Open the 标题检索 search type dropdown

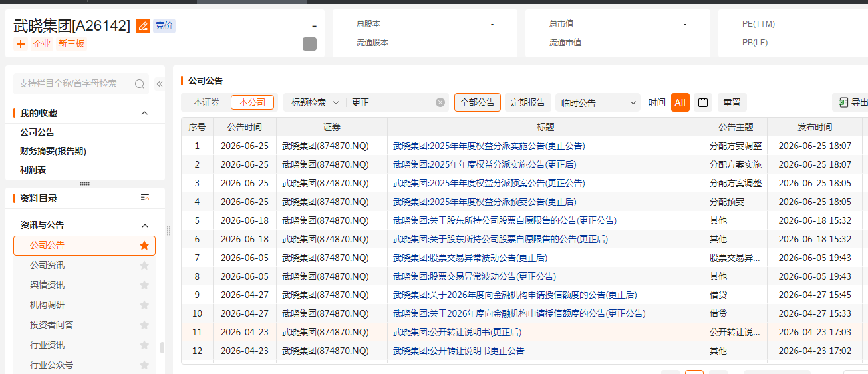click(315, 102)
